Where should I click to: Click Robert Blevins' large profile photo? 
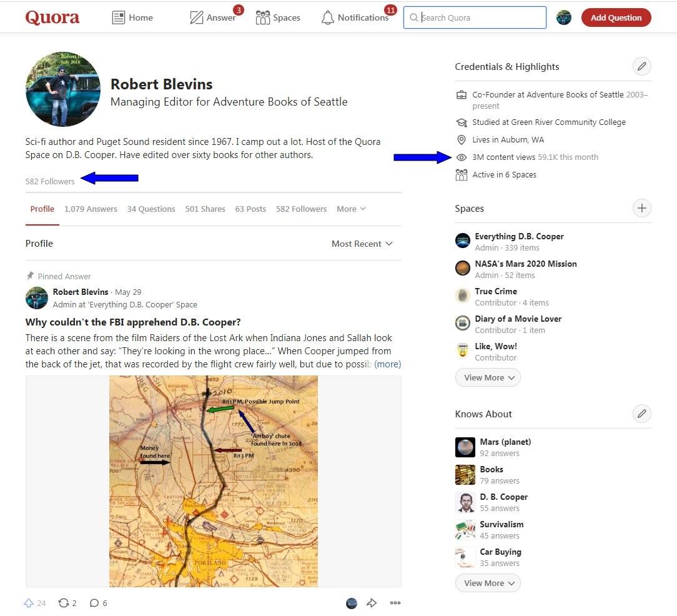tap(63, 89)
